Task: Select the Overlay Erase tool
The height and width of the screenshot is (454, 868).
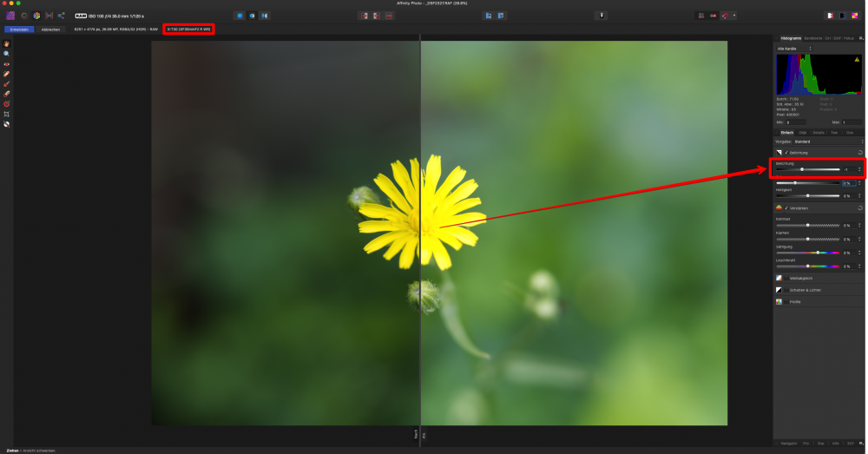Action: 7,94
